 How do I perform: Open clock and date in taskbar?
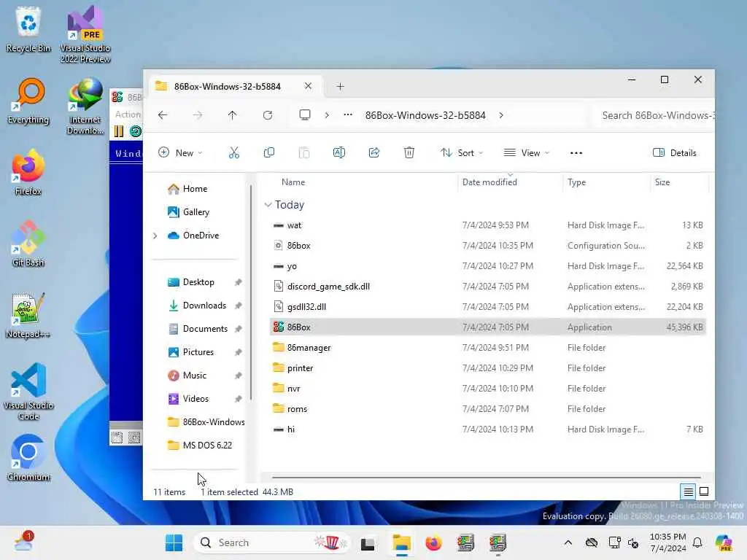(668, 542)
